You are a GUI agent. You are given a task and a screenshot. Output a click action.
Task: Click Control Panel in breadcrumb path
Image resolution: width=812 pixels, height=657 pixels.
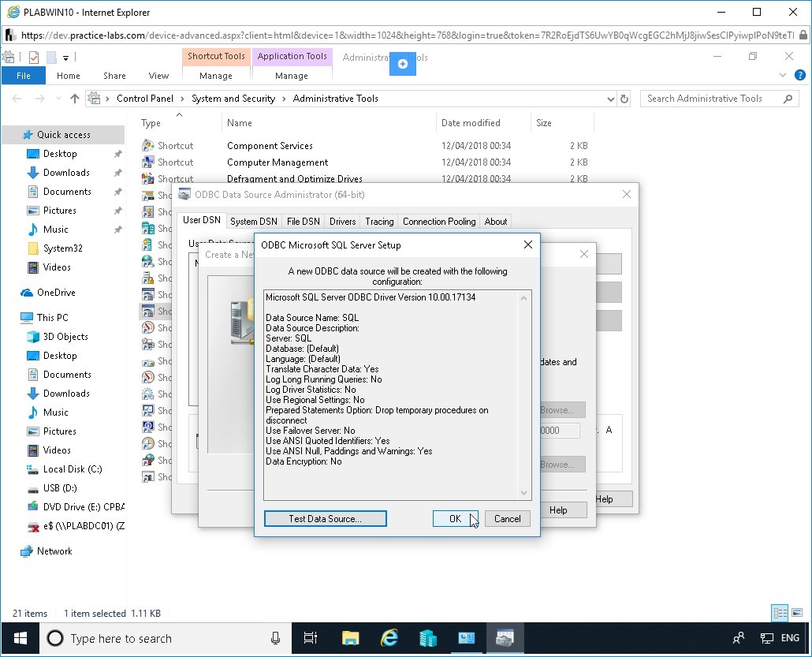(x=145, y=99)
